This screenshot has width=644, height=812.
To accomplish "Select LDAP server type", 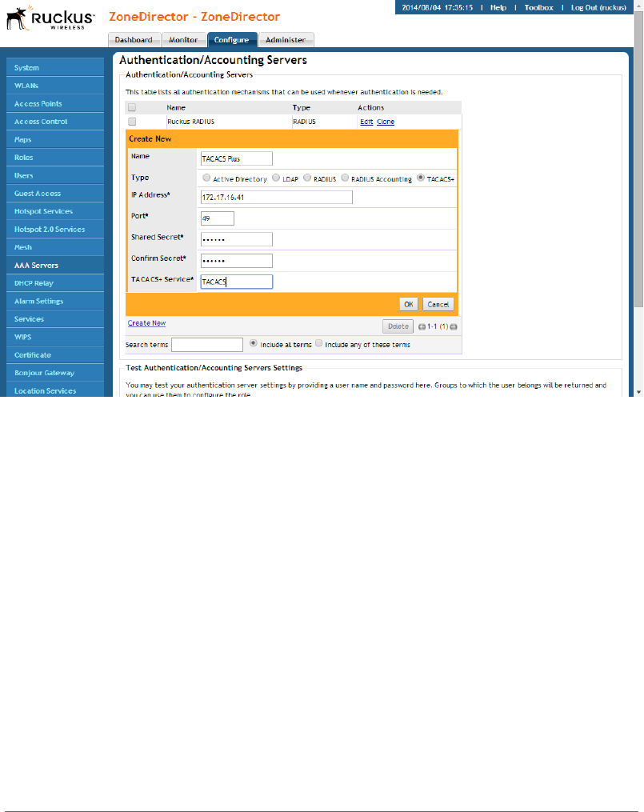I will [276, 178].
